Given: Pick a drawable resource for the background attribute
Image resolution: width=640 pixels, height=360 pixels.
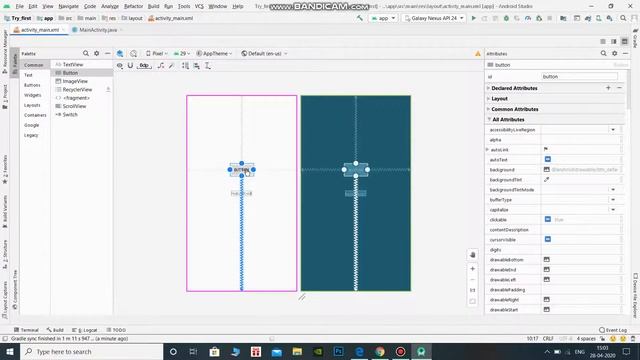Looking at the screenshot, I should [x=547, y=169].
